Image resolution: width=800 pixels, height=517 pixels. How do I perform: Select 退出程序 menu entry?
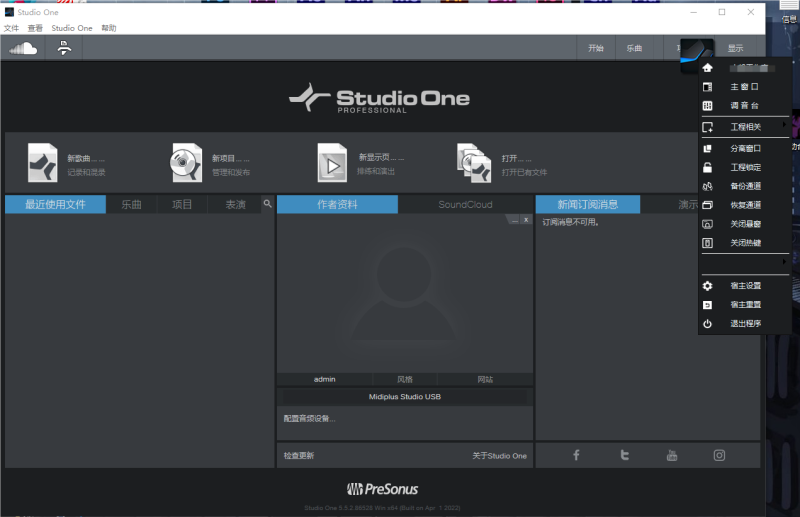pyautogui.click(x=745, y=324)
